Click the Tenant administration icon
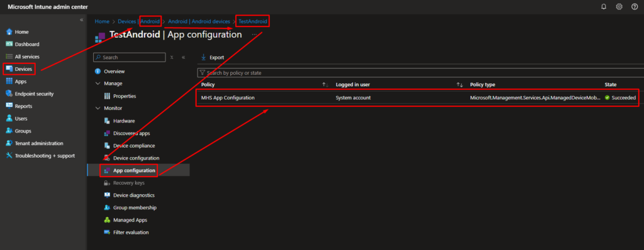Image resolution: width=644 pixels, height=250 pixels. tap(9, 143)
